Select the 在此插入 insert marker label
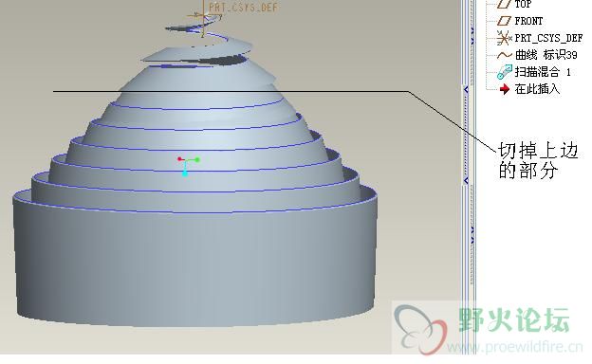Screen dimensions: 592x364 pos(537,89)
